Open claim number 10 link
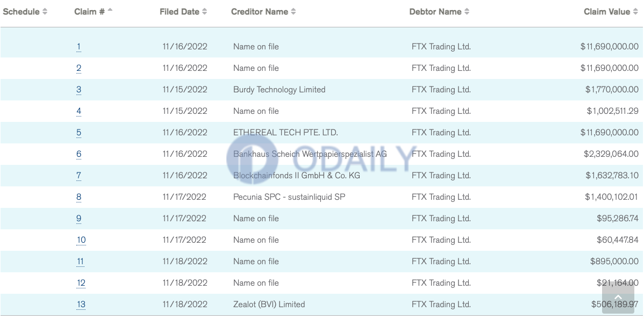 point(81,240)
